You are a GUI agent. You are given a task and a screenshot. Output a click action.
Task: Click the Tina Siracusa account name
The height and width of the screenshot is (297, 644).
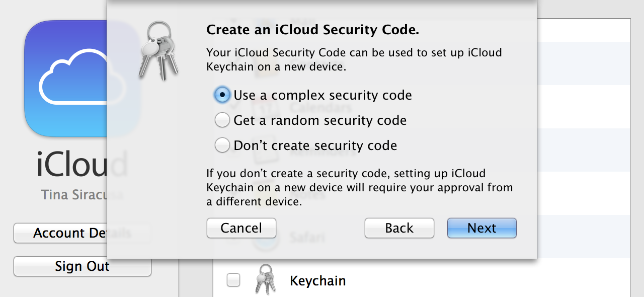[x=83, y=195]
